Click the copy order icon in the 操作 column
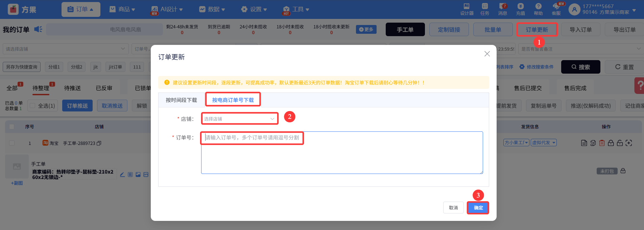Image resolution: width=644 pixels, height=230 pixels. pos(593,143)
